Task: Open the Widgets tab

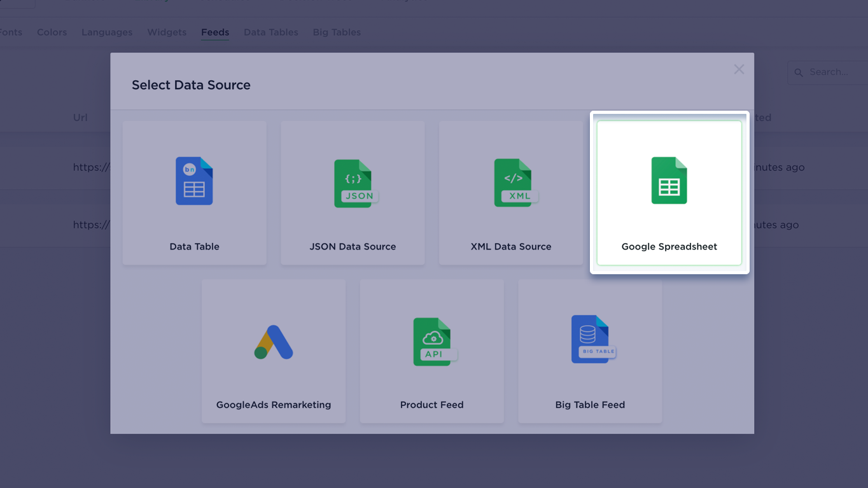Action: tap(167, 32)
